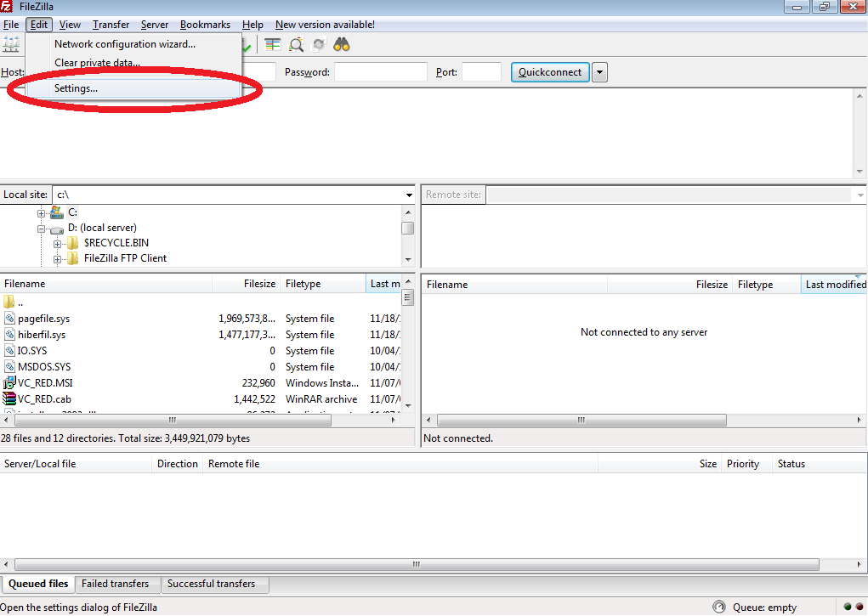
Task: Expand the C: drive tree node
Action: pyautogui.click(x=41, y=213)
